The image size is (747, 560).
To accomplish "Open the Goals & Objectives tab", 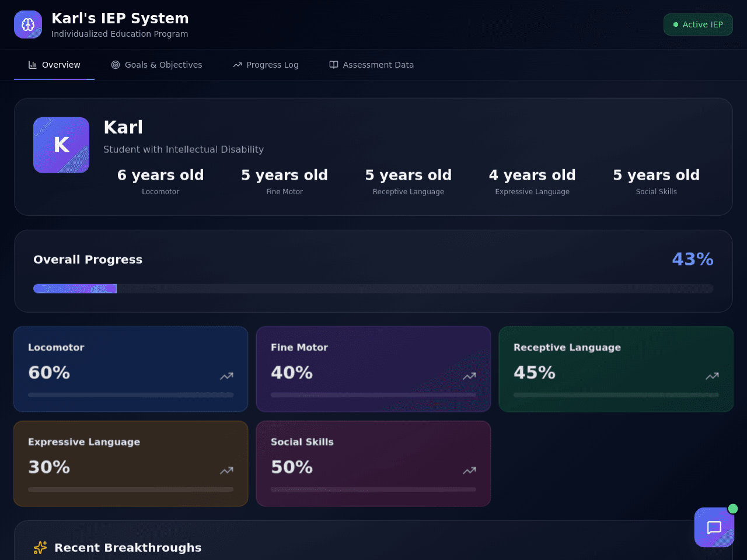I will [156, 65].
